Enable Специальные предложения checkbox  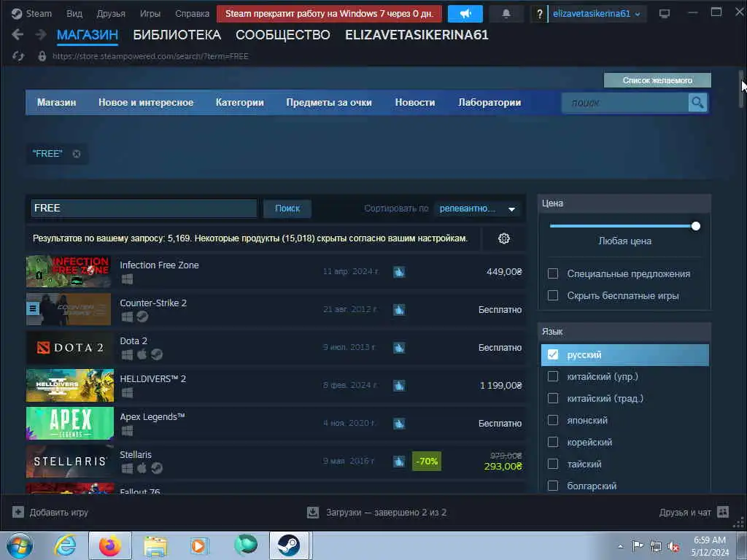click(x=553, y=274)
